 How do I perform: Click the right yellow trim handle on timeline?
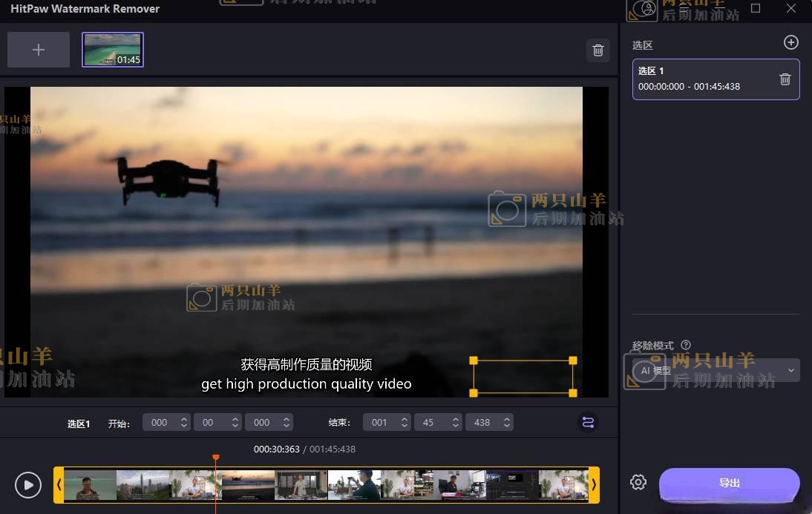(x=593, y=485)
